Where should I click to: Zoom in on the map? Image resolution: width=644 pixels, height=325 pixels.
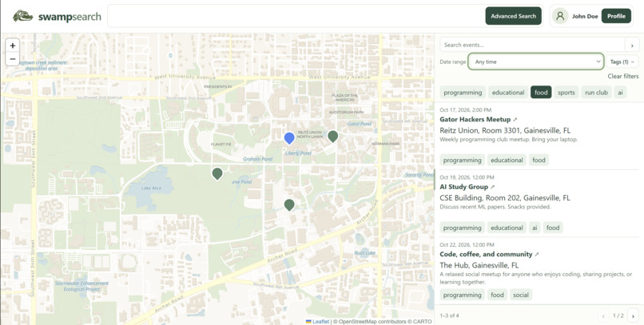12,46
